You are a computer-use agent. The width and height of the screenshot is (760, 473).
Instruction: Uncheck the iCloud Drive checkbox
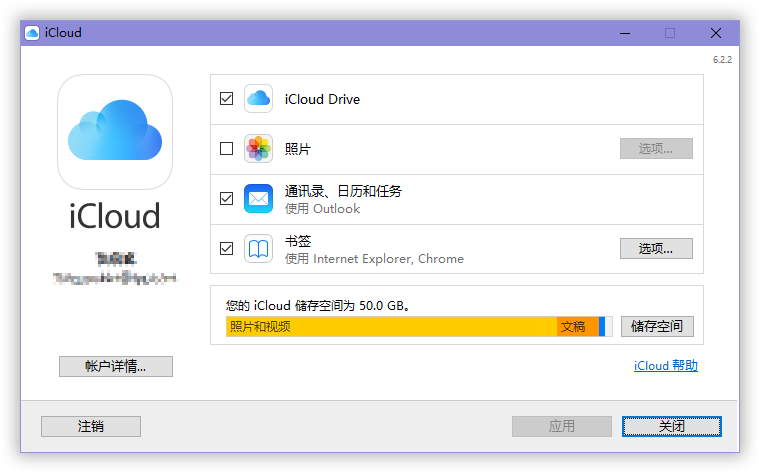[x=226, y=99]
